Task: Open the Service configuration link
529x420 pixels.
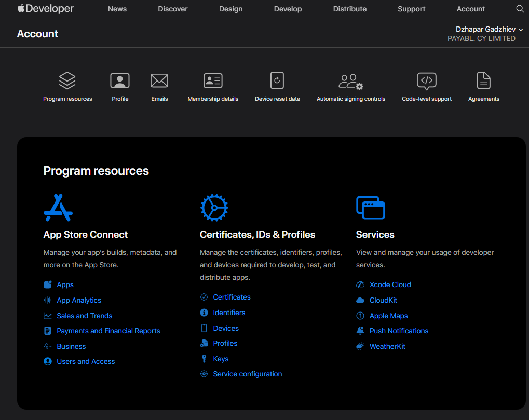Action: click(247, 374)
